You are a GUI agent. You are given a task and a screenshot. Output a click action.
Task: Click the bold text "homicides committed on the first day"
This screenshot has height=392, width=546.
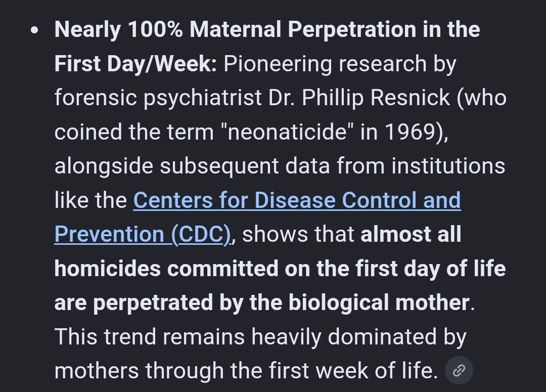coord(247,269)
